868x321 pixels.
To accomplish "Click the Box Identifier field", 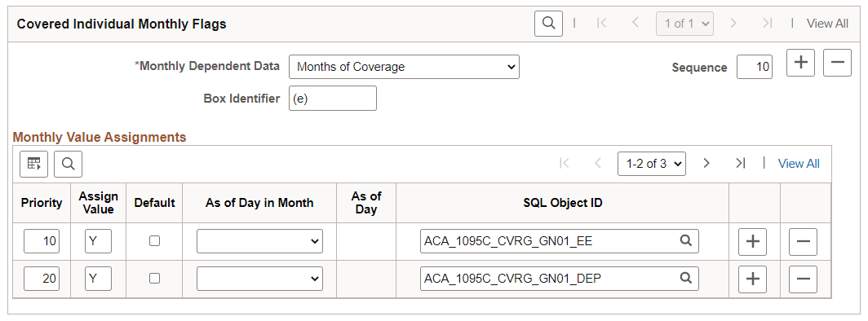I will pyautogui.click(x=333, y=99).
